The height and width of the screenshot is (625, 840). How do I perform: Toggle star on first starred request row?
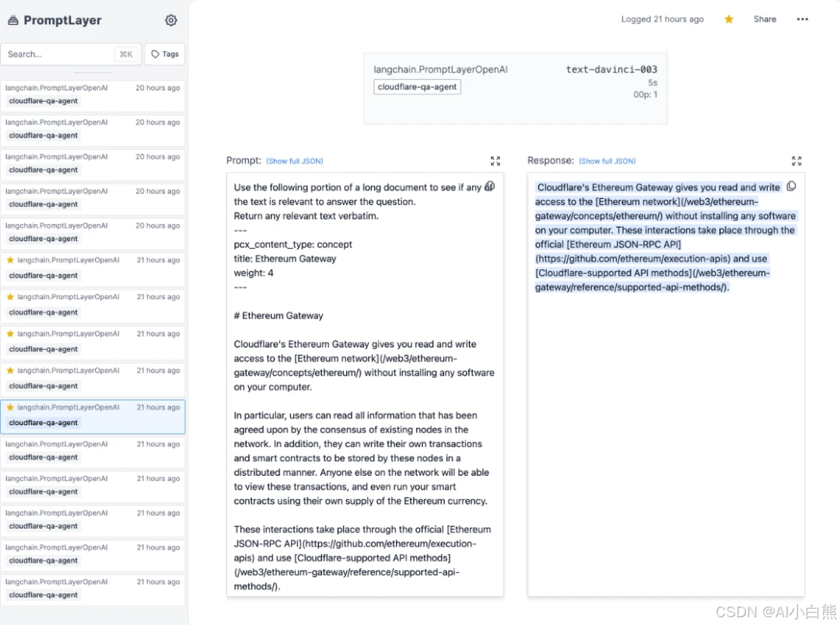coord(10,260)
